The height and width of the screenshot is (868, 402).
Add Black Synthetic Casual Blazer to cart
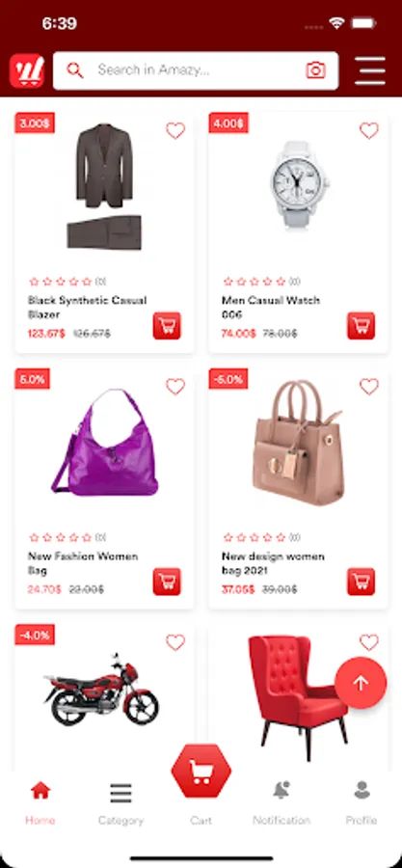(x=167, y=326)
